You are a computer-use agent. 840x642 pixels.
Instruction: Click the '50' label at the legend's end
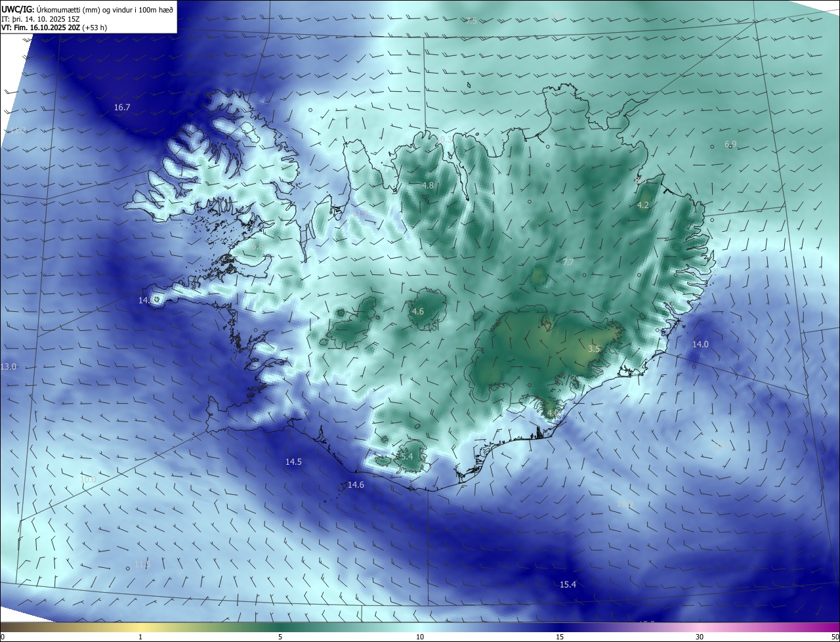(x=835, y=637)
